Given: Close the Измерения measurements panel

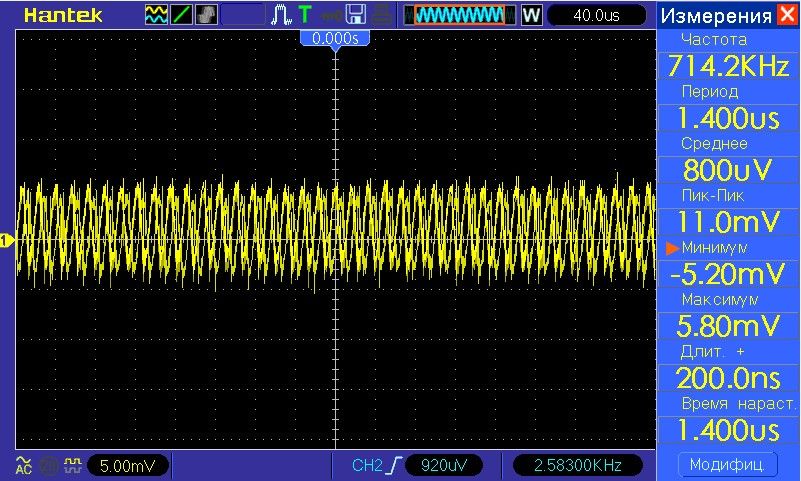Looking at the screenshot, I should (787, 14).
